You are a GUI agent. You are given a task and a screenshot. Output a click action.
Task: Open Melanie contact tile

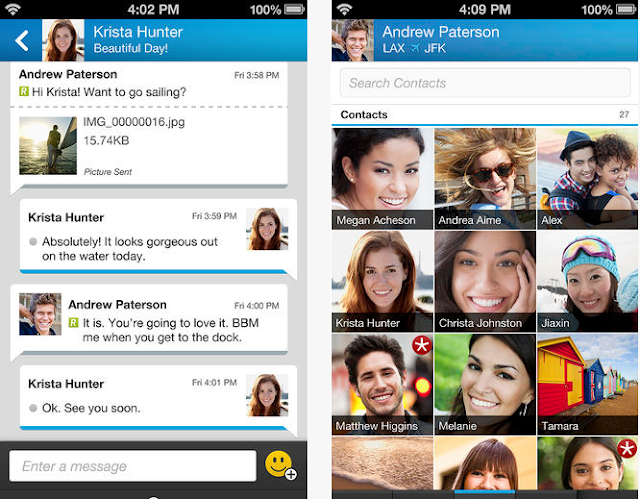[485, 384]
